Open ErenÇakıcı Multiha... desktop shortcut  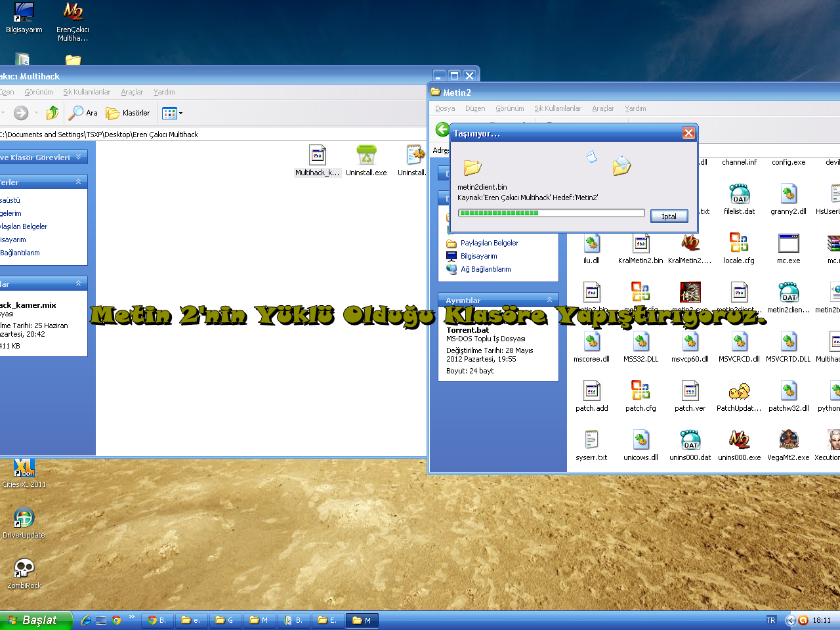click(x=73, y=22)
